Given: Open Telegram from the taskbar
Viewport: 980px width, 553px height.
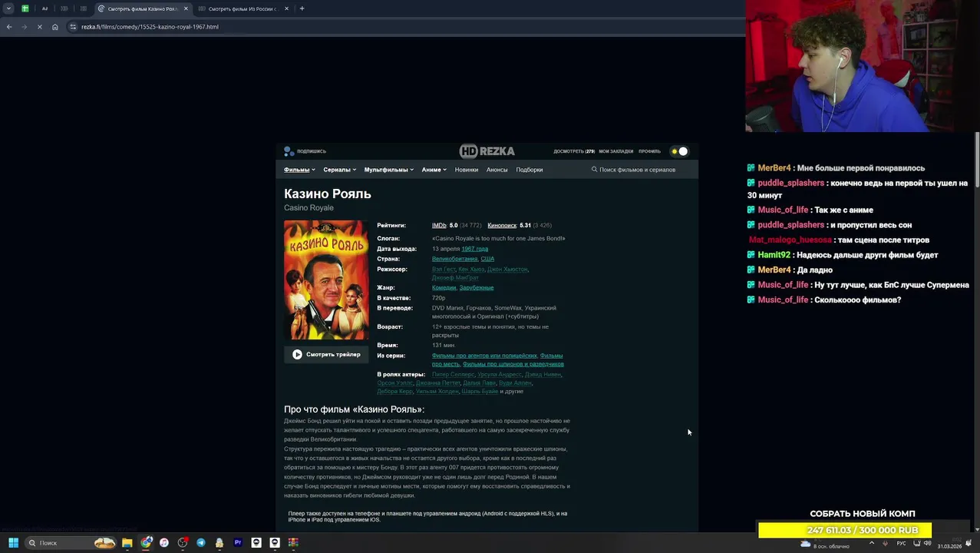Looking at the screenshot, I should (x=201, y=543).
